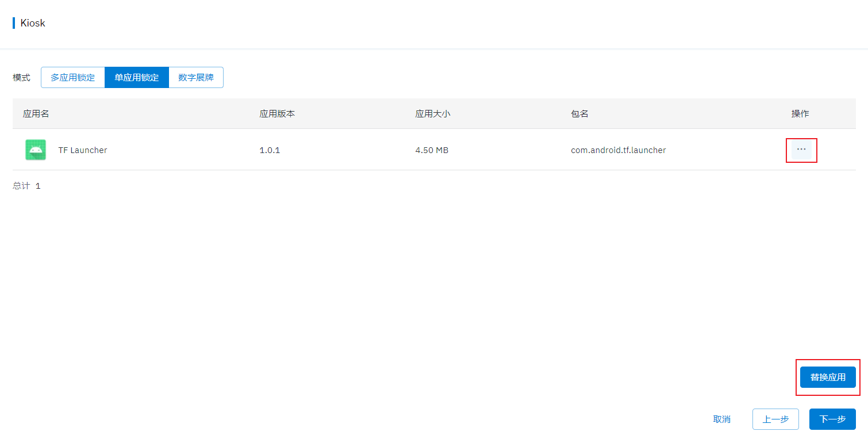868x435 pixels.
Task: Click the 模式 mode label
Action: 21,77
